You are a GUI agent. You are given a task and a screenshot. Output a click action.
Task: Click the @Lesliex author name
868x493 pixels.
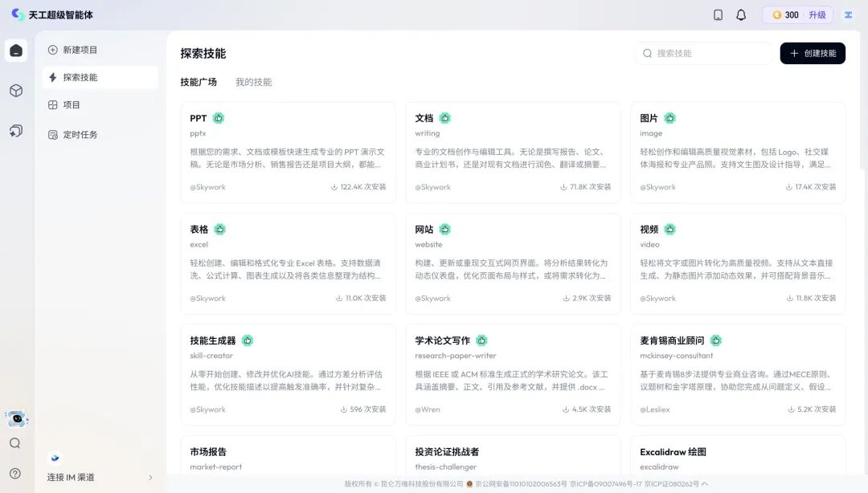tap(655, 410)
